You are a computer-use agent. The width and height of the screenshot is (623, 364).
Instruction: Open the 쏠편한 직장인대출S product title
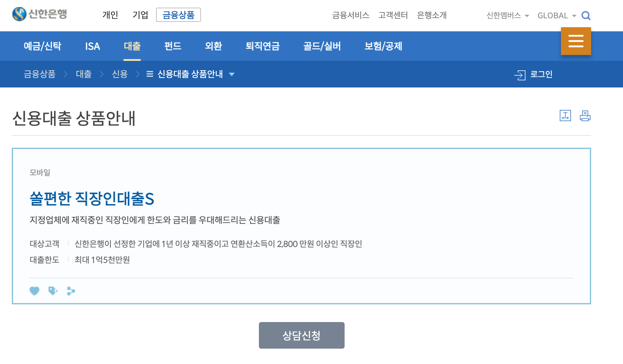[x=92, y=199]
